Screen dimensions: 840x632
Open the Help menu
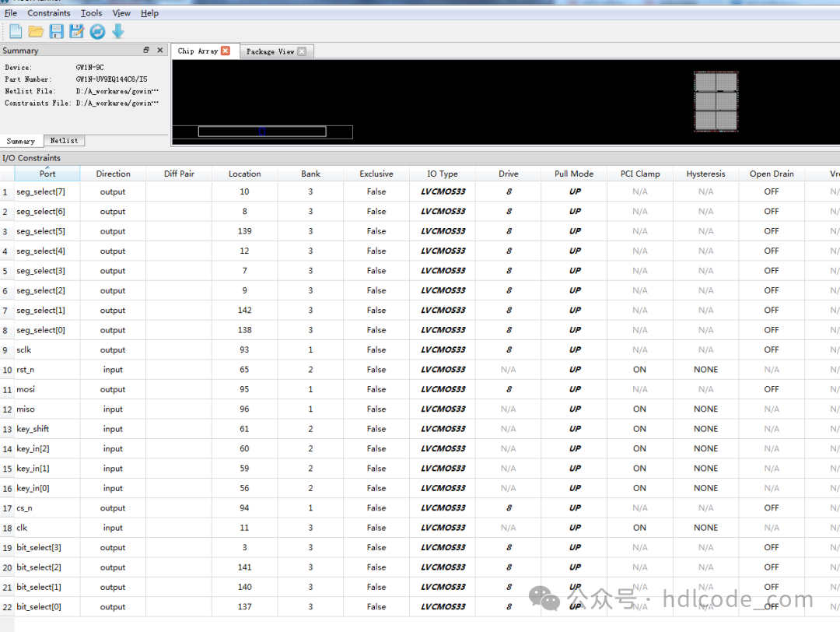click(149, 13)
